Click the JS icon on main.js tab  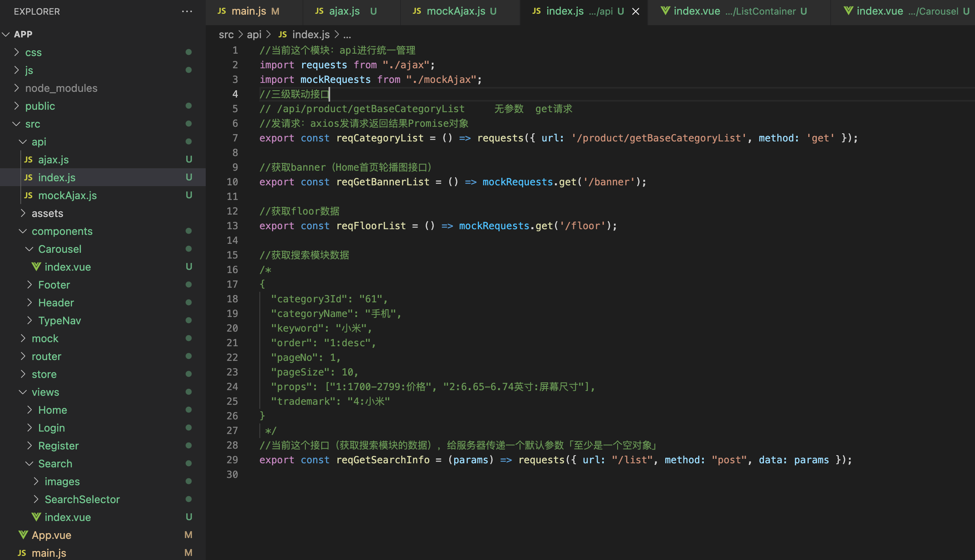point(222,11)
